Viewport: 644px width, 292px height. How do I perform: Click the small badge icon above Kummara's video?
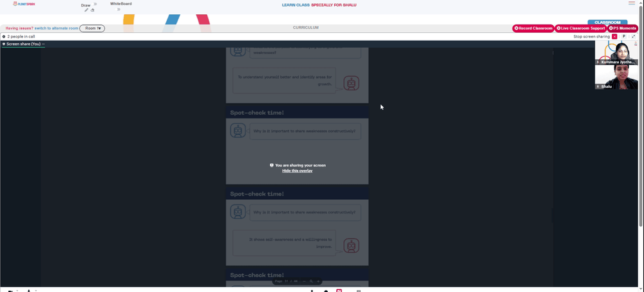point(636,44)
